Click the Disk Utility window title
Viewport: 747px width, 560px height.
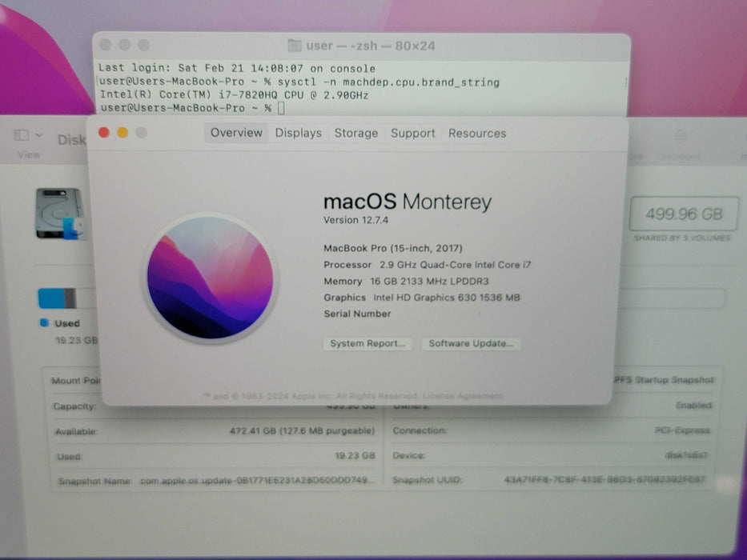(x=71, y=140)
